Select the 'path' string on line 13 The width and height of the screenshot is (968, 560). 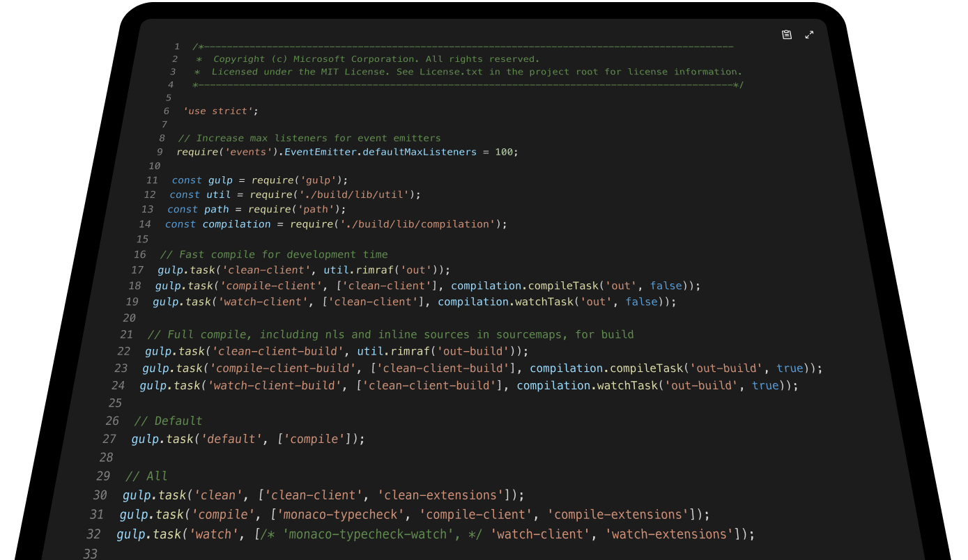(316, 210)
